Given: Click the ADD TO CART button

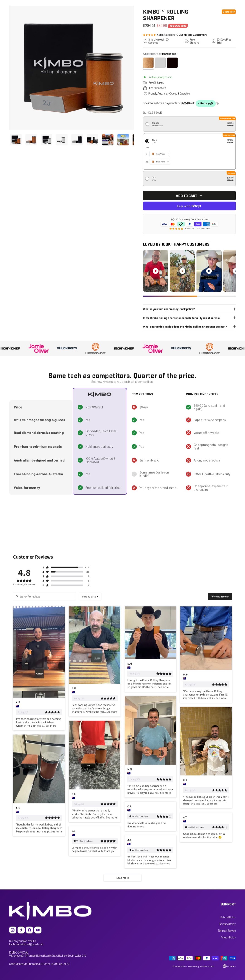Looking at the screenshot, I should pyautogui.click(x=189, y=195).
